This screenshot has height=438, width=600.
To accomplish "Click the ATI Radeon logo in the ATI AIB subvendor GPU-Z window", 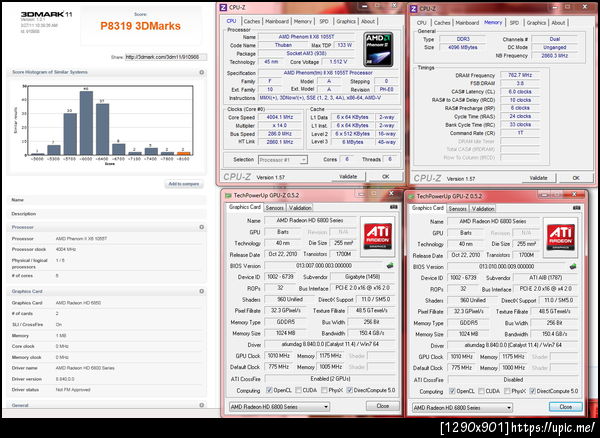I will pyautogui.click(x=561, y=238).
